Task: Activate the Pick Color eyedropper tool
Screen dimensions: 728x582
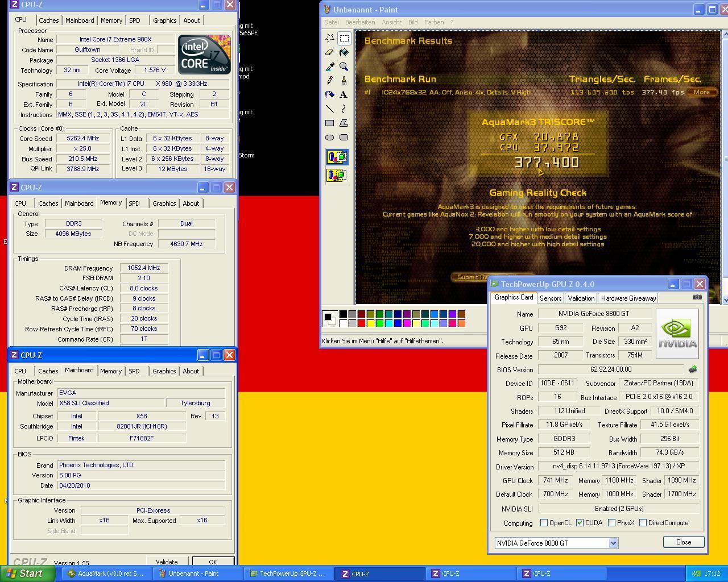Action: [330, 66]
